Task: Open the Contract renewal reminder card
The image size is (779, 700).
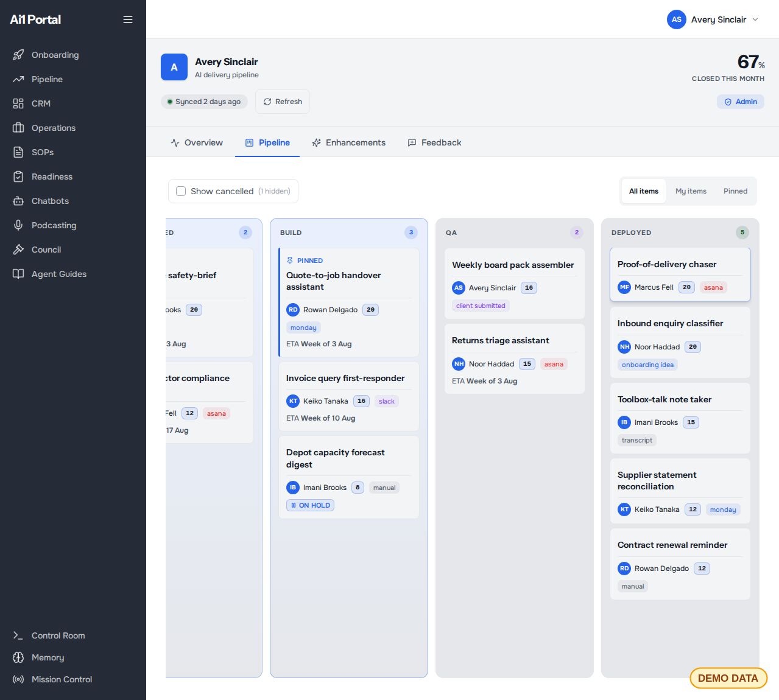Action: [680, 564]
